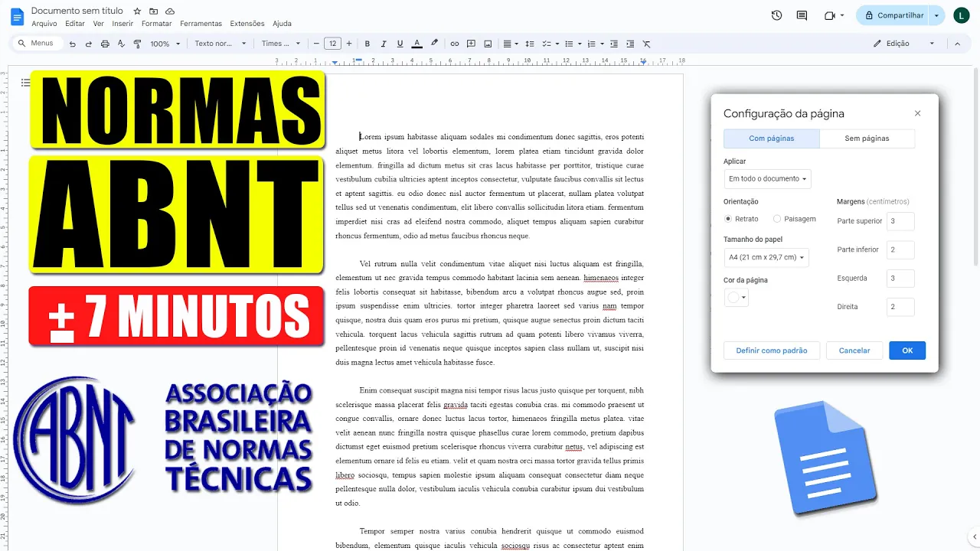Click the Undo arrow in the toolbar
The image size is (980, 551).
pos(73,44)
